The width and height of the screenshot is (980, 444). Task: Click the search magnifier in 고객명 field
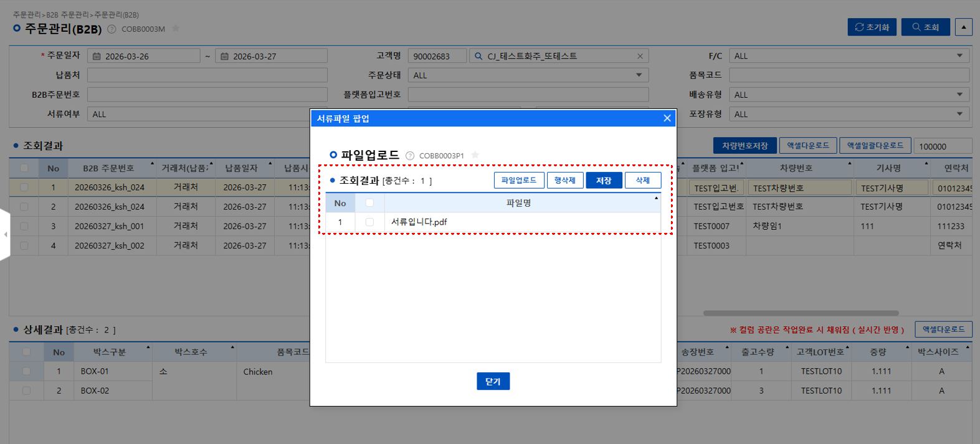478,56
